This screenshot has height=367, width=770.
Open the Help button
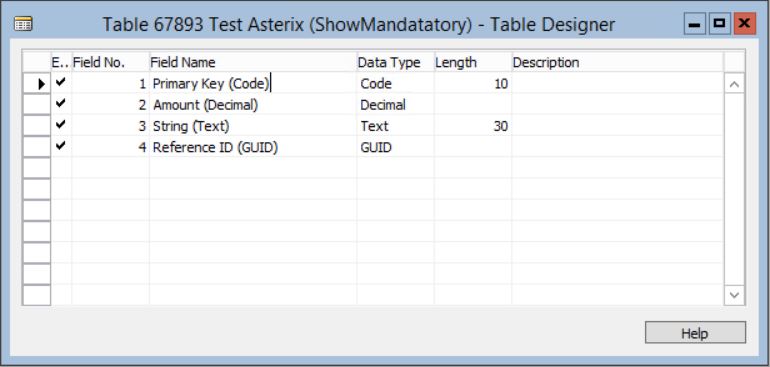[695, 333]
